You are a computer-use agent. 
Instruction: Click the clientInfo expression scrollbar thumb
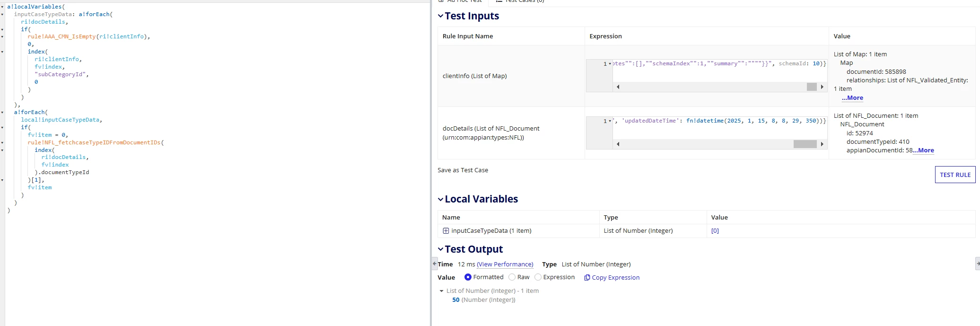(x=812, y=87)
